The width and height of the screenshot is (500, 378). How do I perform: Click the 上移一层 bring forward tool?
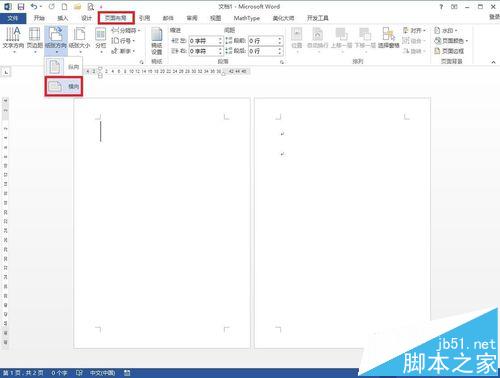click(x=341, y=40)
